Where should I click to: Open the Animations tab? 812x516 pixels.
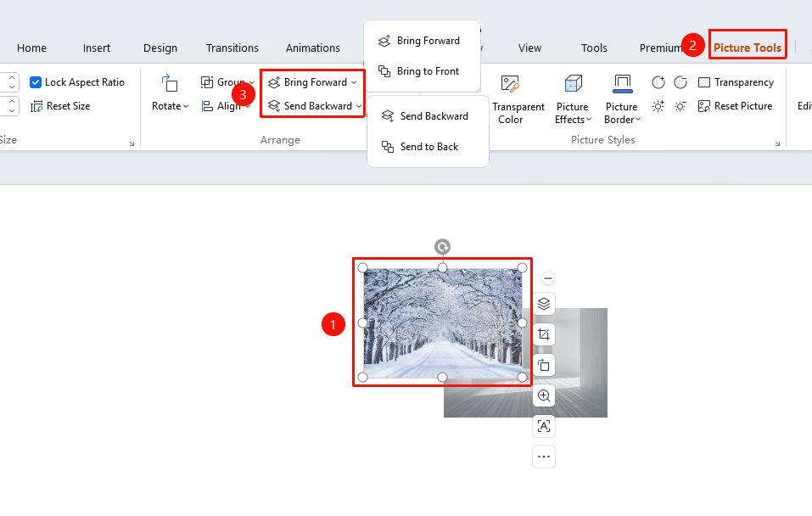click(313, 48)
